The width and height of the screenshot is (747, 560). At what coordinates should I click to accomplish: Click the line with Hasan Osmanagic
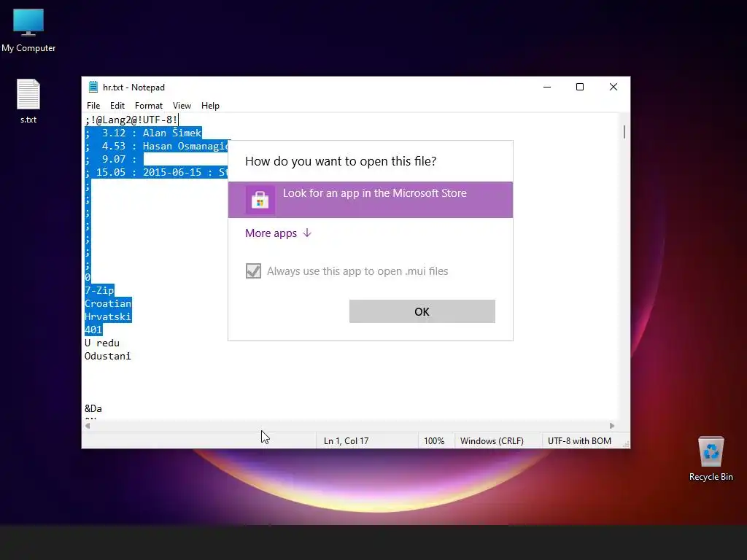pos(156,146)
